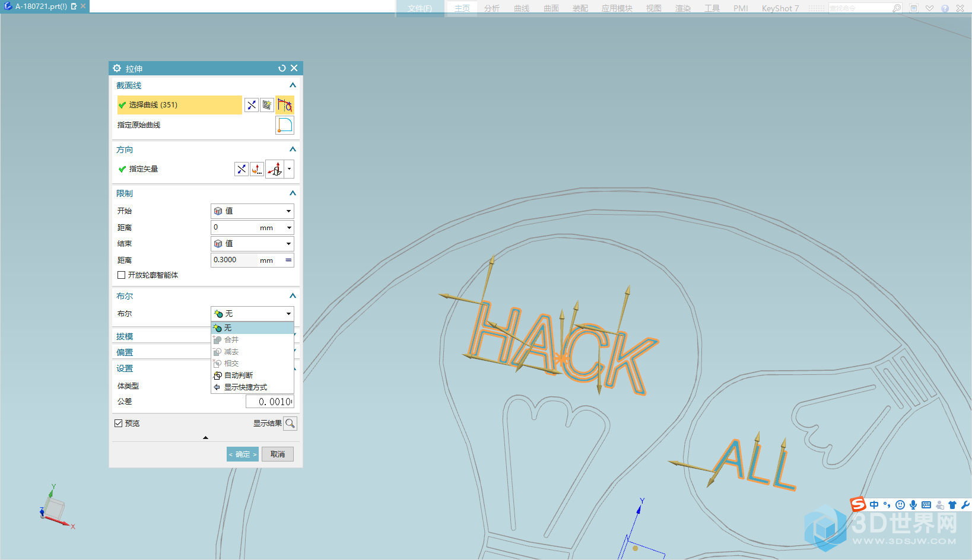
Task: Open the 开始 value type dropdown
Action: (x=252, y=211)
